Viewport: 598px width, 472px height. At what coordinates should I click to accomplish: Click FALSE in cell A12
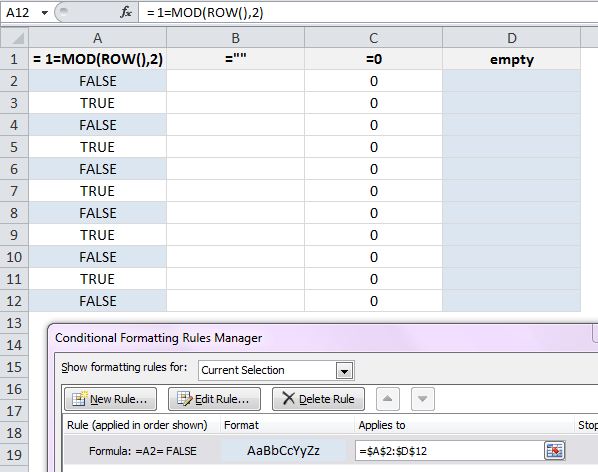(x=98, y=301)
